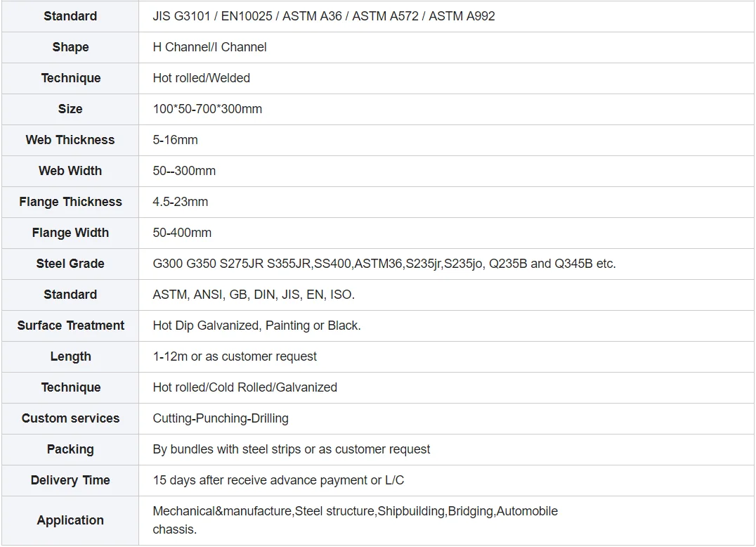The image size is (756, 547).
Task: Click the Size row label
Action: click(70, 109)
